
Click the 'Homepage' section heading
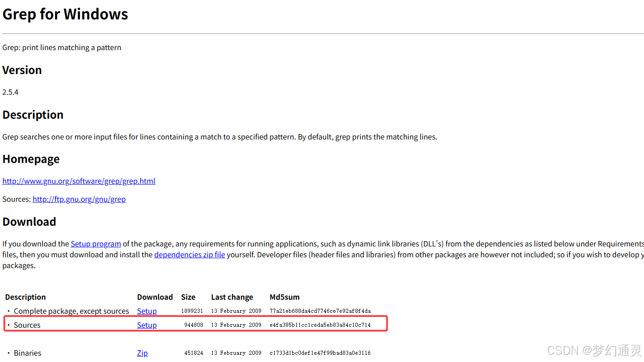click(31, 159)
